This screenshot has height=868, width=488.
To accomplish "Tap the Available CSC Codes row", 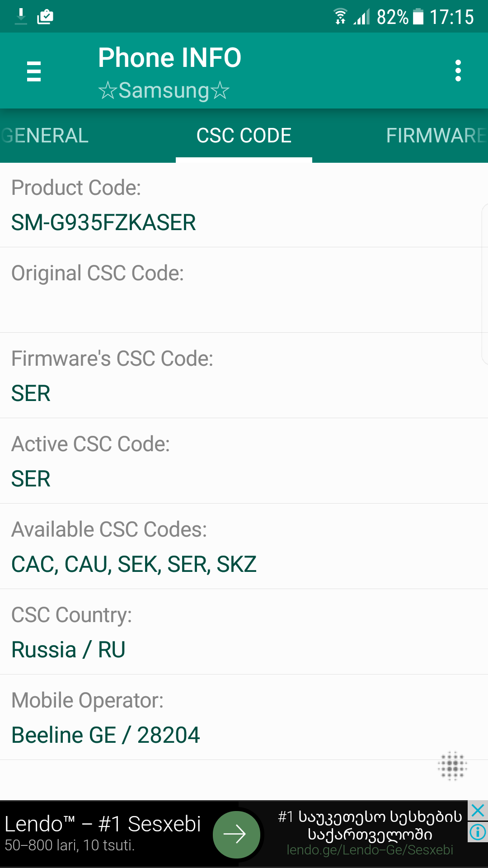I will (244, 547).
